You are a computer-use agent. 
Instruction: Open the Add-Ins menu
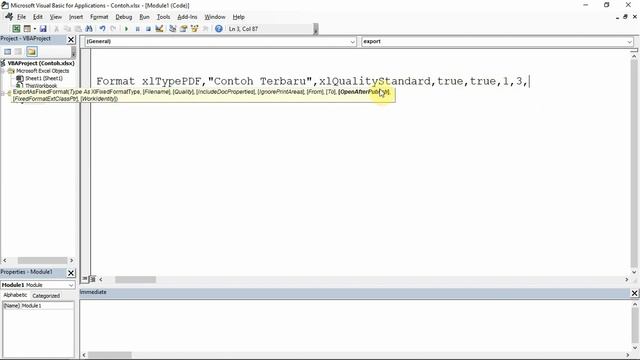click(187, 17)
